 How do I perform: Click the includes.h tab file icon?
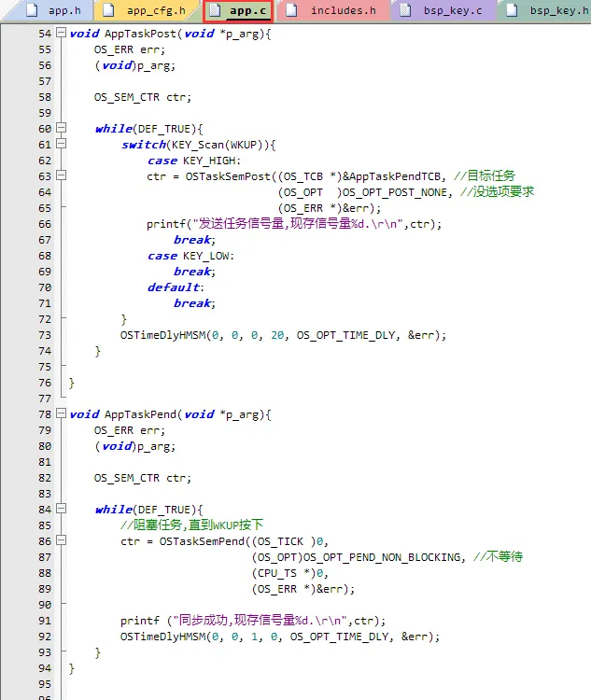tap(293, 11)
